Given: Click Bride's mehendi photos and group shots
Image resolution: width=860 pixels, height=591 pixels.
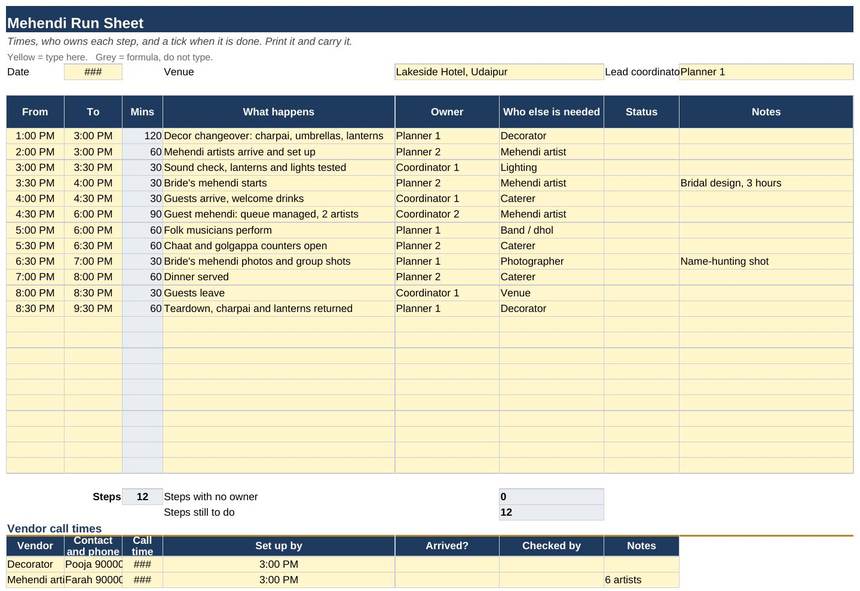Looking at the screenshot, I should (x=279, y=262).
